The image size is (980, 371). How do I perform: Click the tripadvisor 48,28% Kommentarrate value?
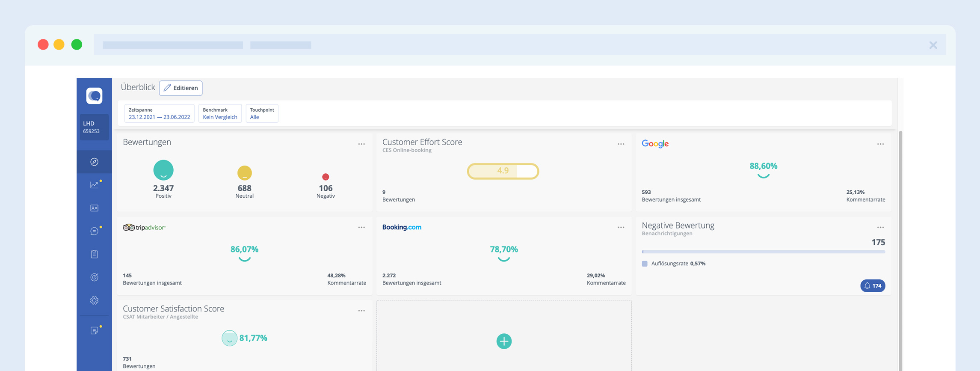[x=336, y=276]
